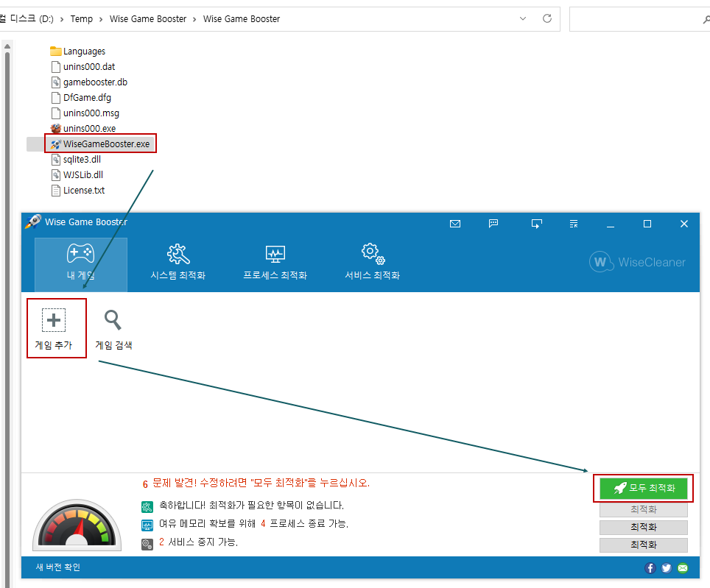710x588 pixels.
Task: Open the My Games tab (내 게임)
Action: point(81,265)
